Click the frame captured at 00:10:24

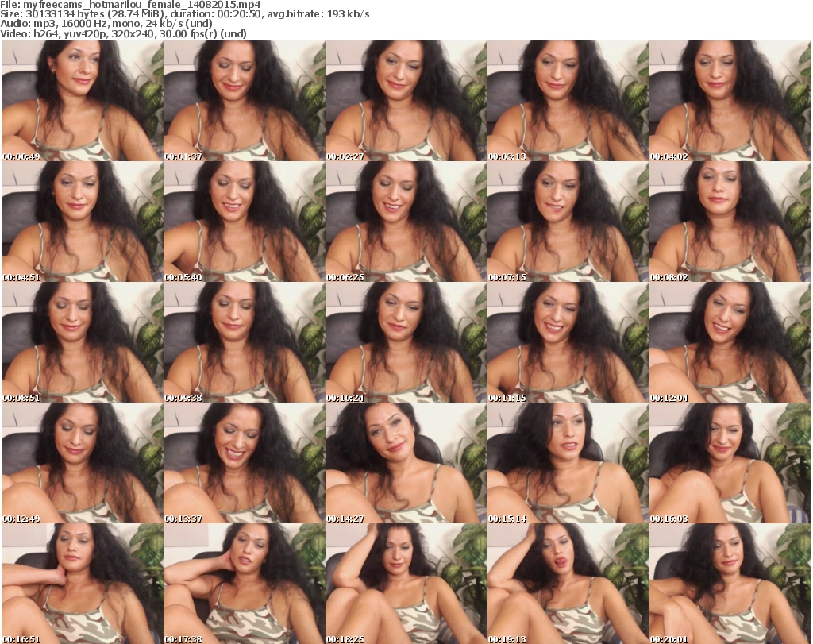click(406, 342)
